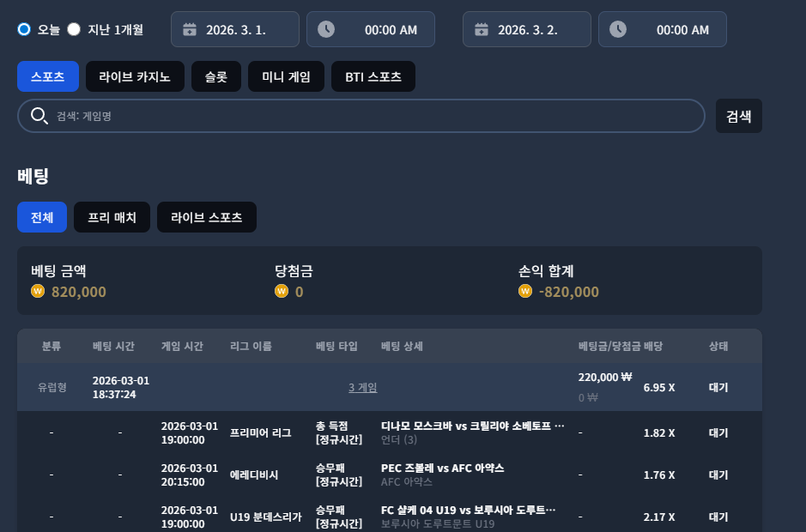Click the start time clock icon
806x532 pixels.
[x=326, y=29]
